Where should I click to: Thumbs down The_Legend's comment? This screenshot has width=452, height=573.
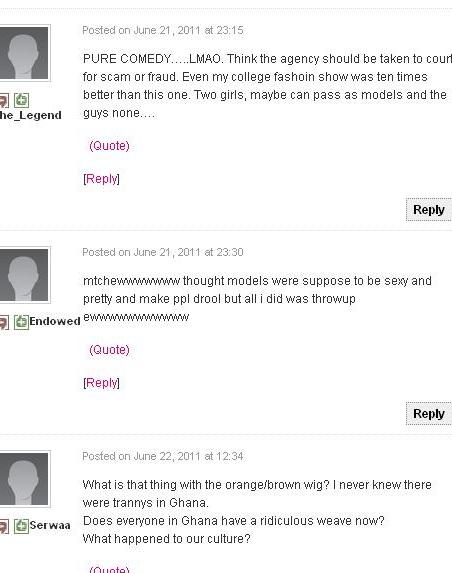(x=4, y=100)
